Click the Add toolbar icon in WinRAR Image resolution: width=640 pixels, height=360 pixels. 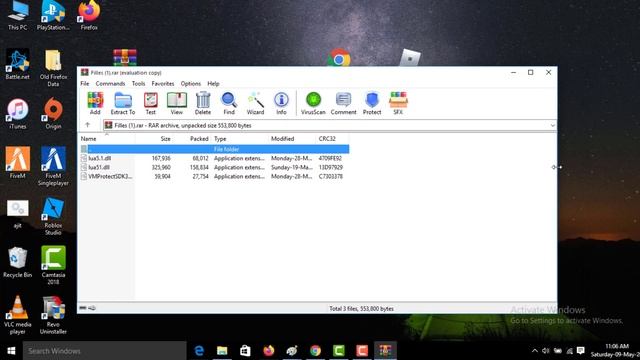click(95, 103)
